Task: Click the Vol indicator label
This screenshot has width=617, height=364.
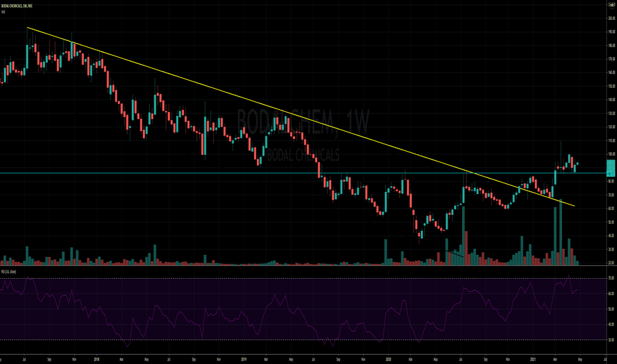Action: [3, 12]
